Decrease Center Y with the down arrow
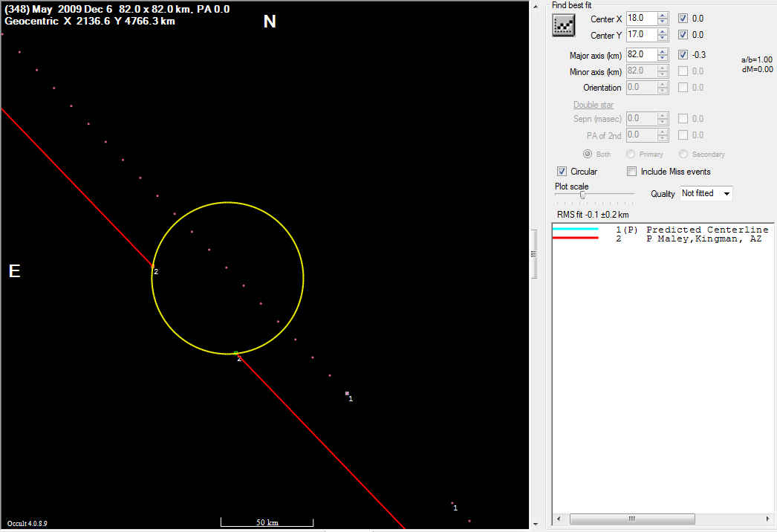777x532 pixels. 663,38
